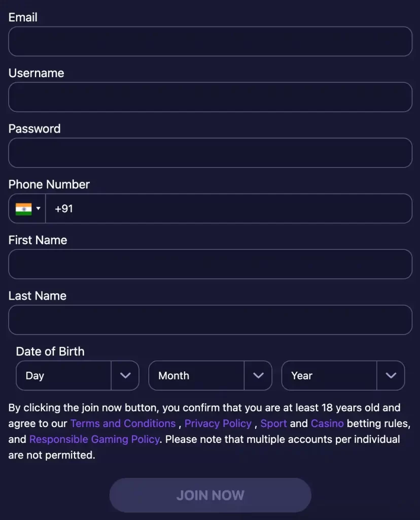Screen dimensions: 420x520
Task: Focus the Password input field
Action: (210, 153)
